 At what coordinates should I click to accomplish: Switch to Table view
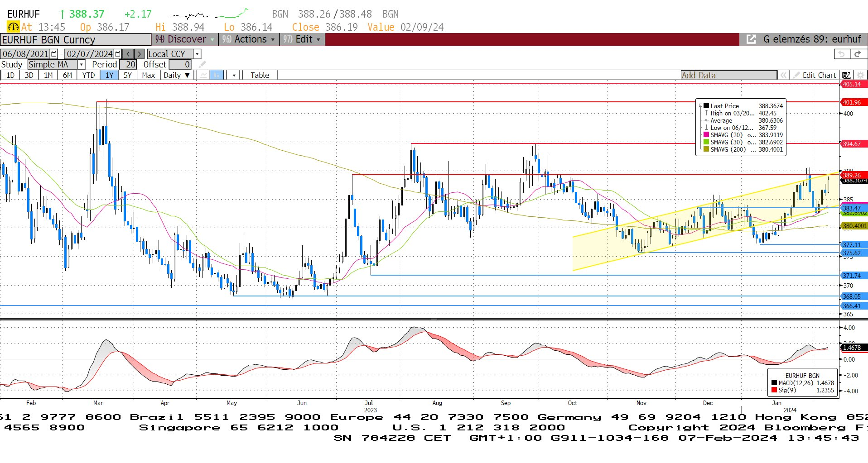260,75
